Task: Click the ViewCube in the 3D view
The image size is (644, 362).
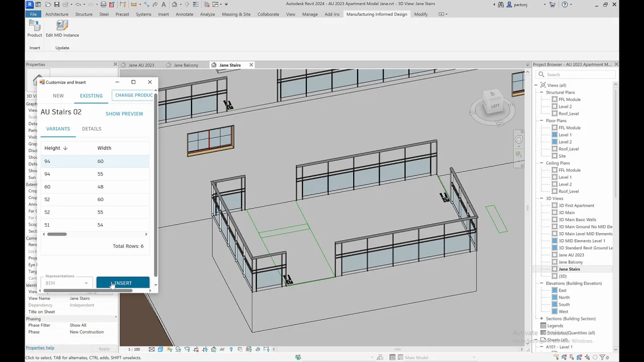Action: click(x=495, y=106)
